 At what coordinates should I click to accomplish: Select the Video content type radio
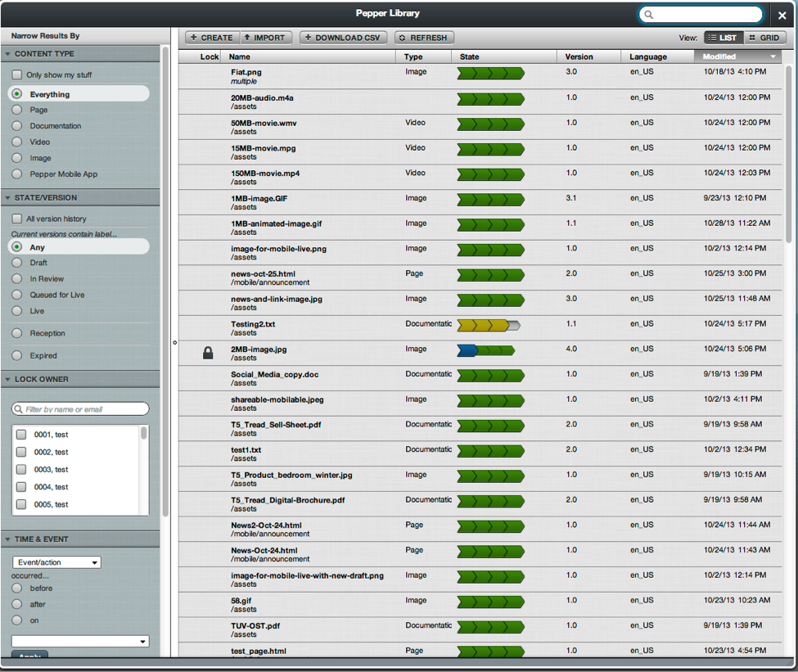point(16,142)
